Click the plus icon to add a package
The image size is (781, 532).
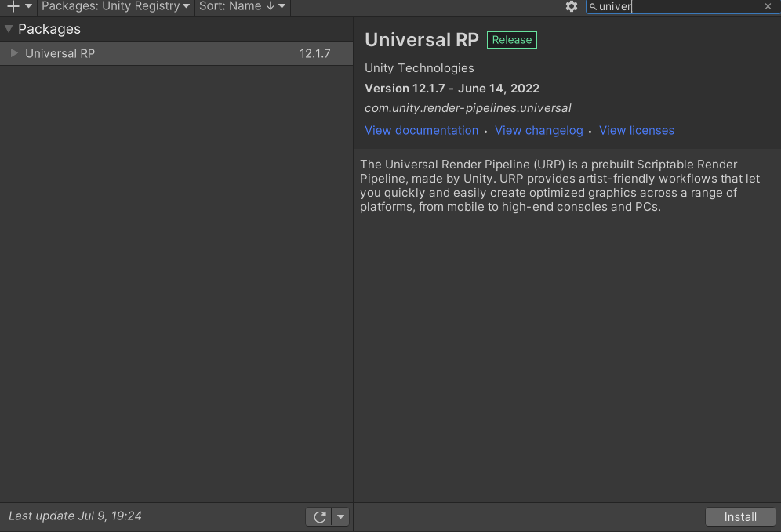click(13, 6)
